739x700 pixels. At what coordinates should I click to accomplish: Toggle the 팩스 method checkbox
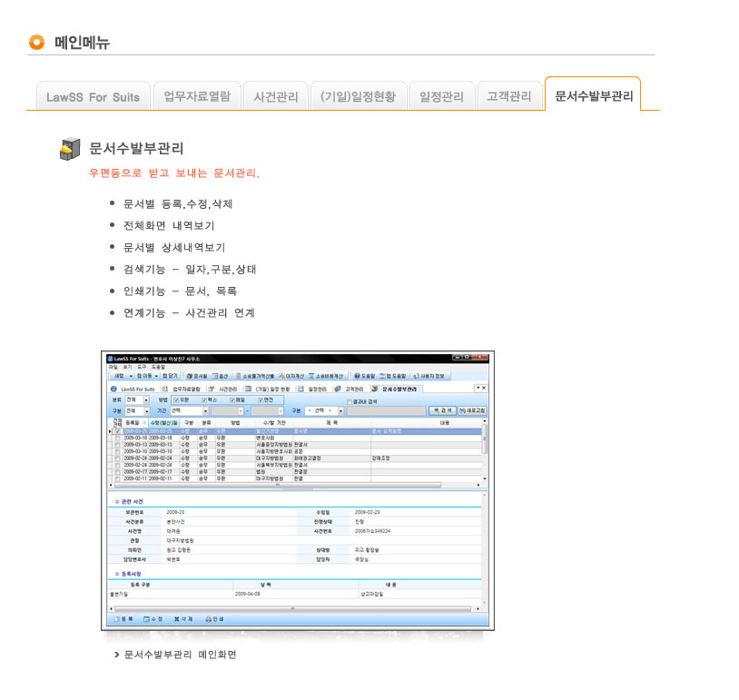point(204,399)
